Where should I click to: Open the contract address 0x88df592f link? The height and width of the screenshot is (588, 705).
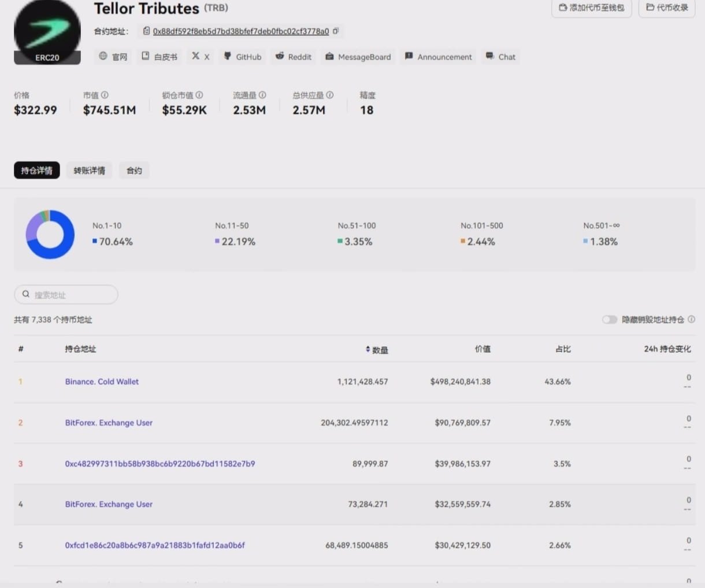coord(240,31)
